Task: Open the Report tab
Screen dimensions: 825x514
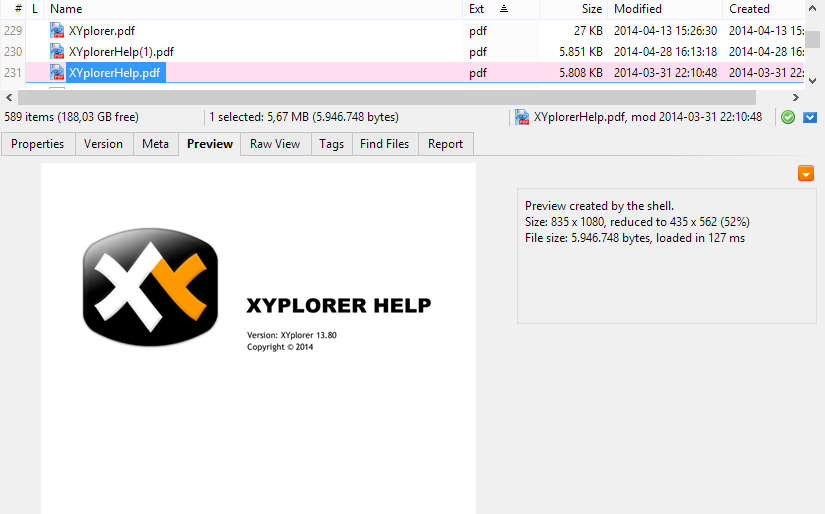Action: coord(445,144)
